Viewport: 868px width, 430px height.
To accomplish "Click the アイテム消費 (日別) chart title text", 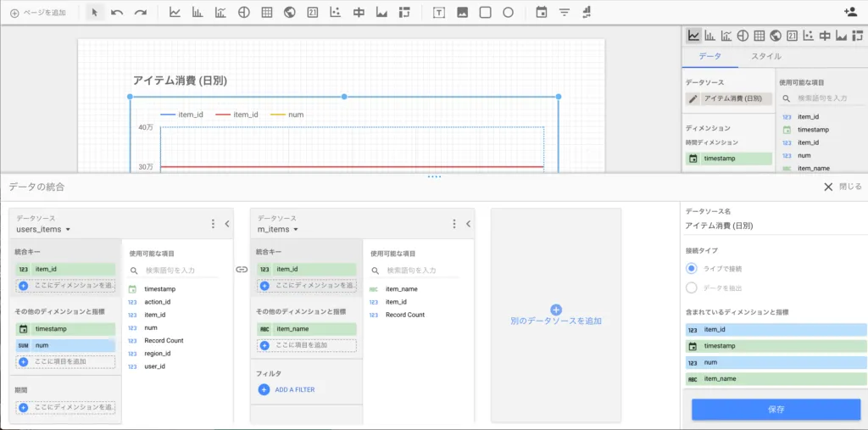I will point(180,81).
